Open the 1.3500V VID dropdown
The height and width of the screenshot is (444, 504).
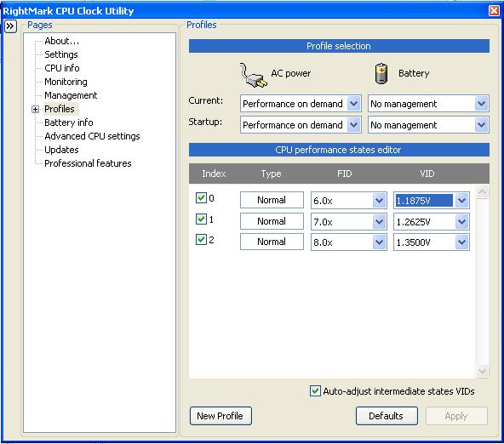pyautogui.click(x=462, y=242)
